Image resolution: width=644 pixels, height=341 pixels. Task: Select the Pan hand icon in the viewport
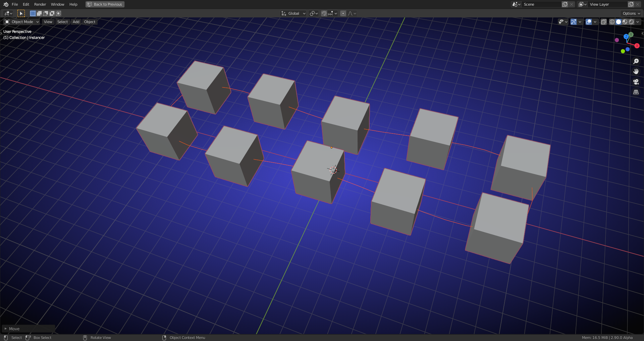[x=636, y=71]
